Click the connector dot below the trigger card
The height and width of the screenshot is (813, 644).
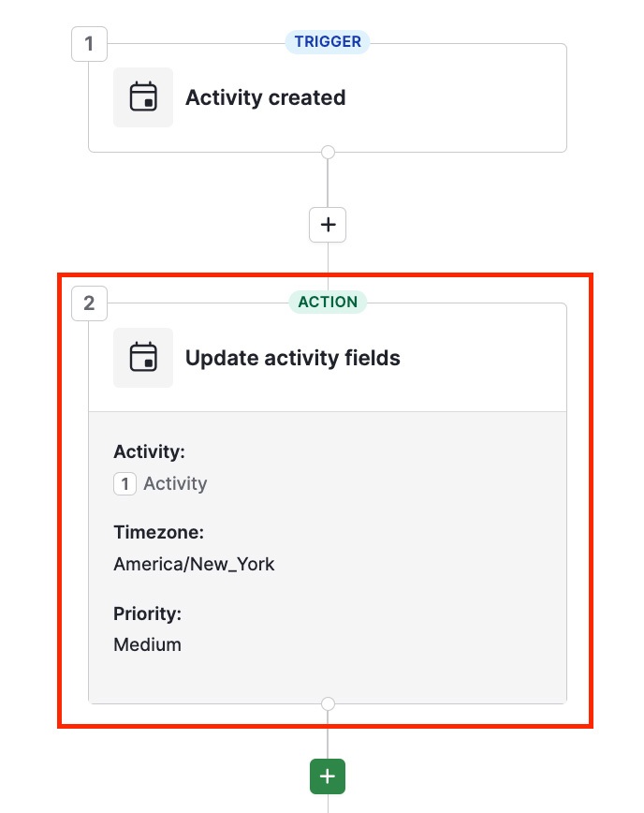click(328, 152)
